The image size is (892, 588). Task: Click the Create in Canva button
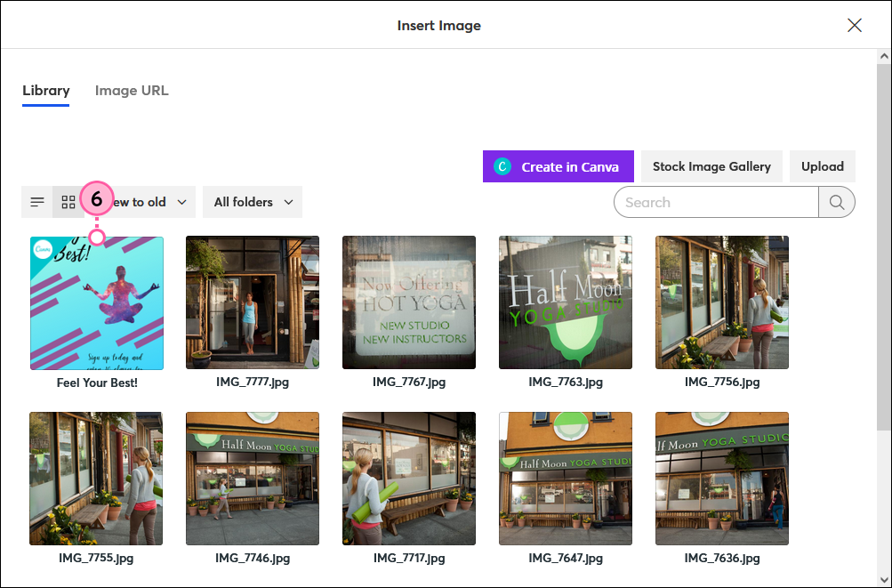559,166
